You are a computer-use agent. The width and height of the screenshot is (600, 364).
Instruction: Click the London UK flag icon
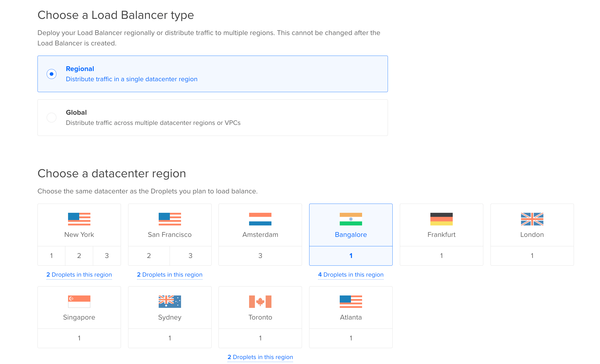[x=532, y=219]
